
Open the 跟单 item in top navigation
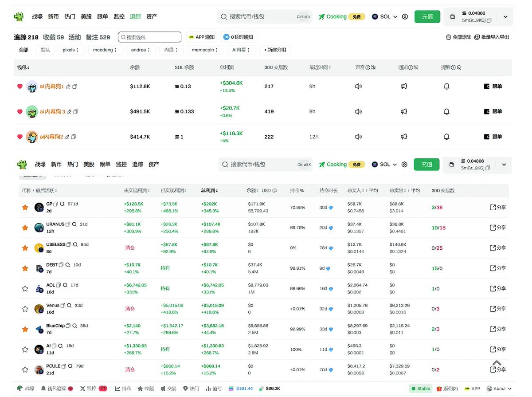(103, 16)
